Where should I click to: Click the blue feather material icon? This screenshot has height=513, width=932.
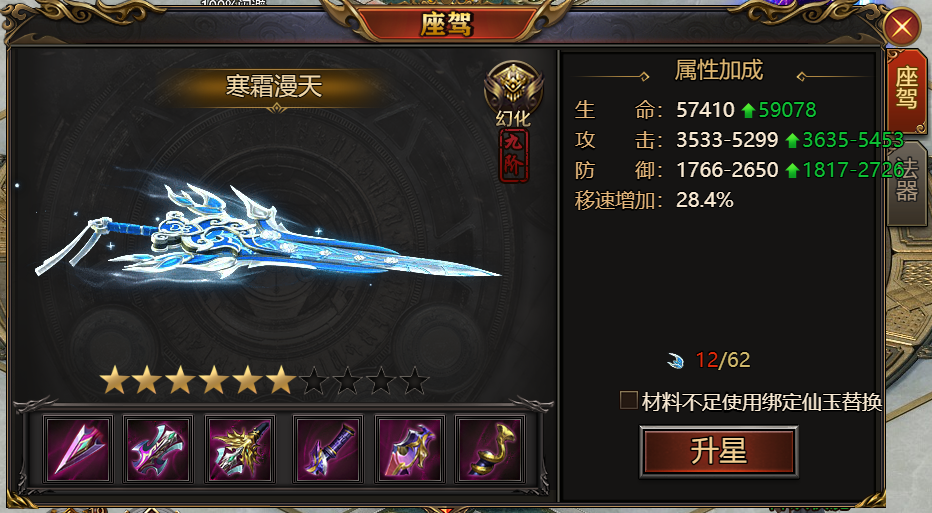pos(676,360)
